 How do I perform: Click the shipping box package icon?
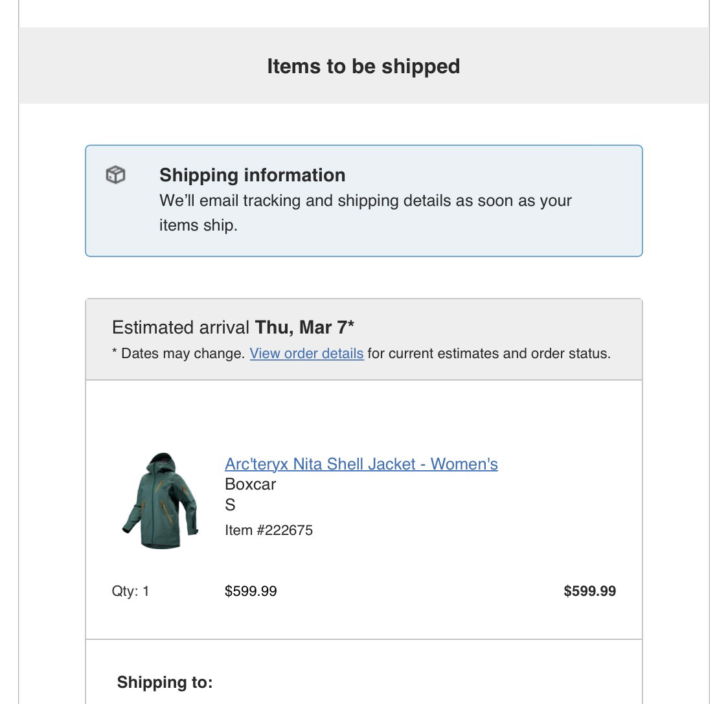pyautogui.click(x=115, y=175)
